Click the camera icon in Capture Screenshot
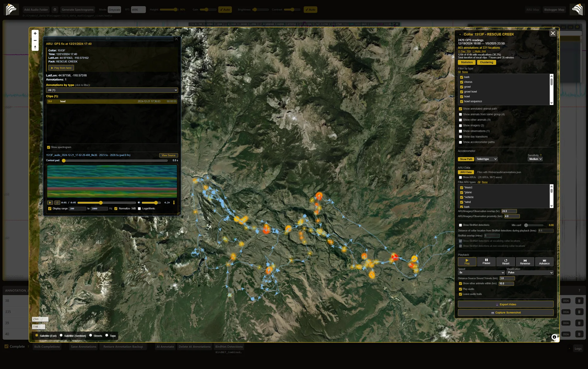 pos(492,313)
